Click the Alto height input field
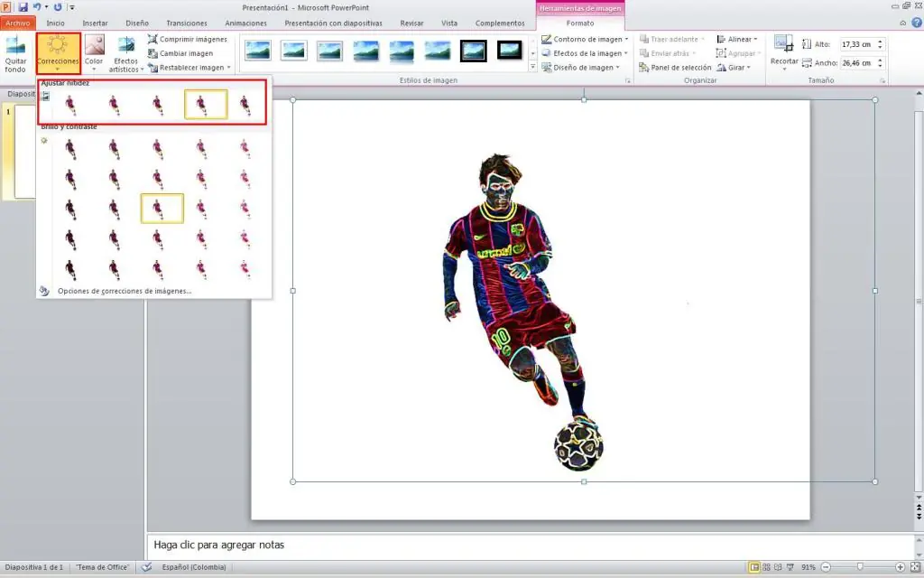Screen dimensions: 924x578 point(857,44)
